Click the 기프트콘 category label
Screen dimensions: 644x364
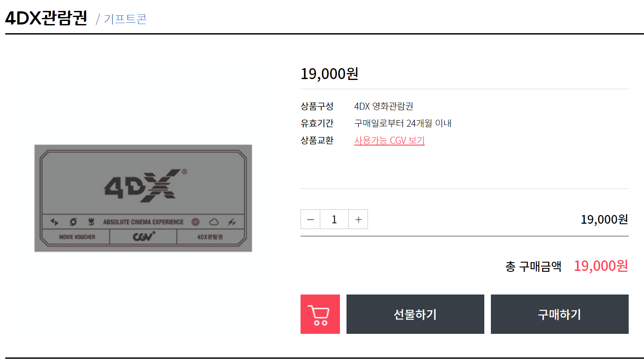tap(125, 19)
